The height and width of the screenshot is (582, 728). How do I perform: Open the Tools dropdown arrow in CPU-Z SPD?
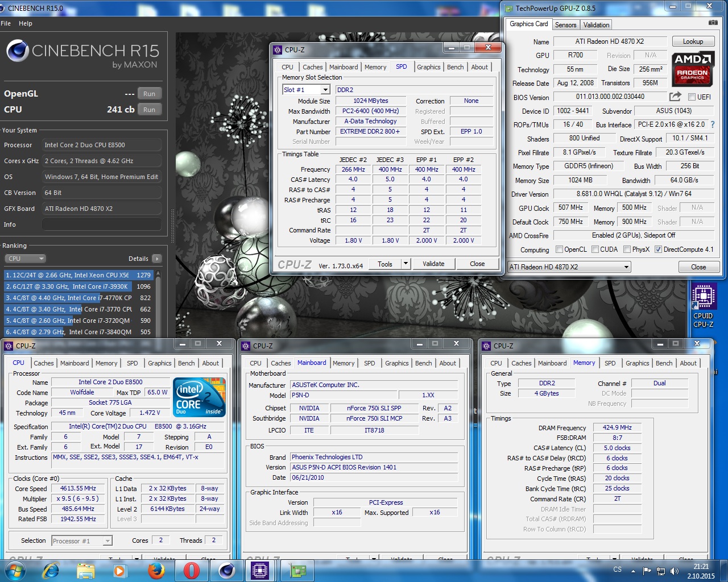tap(406, 264)
